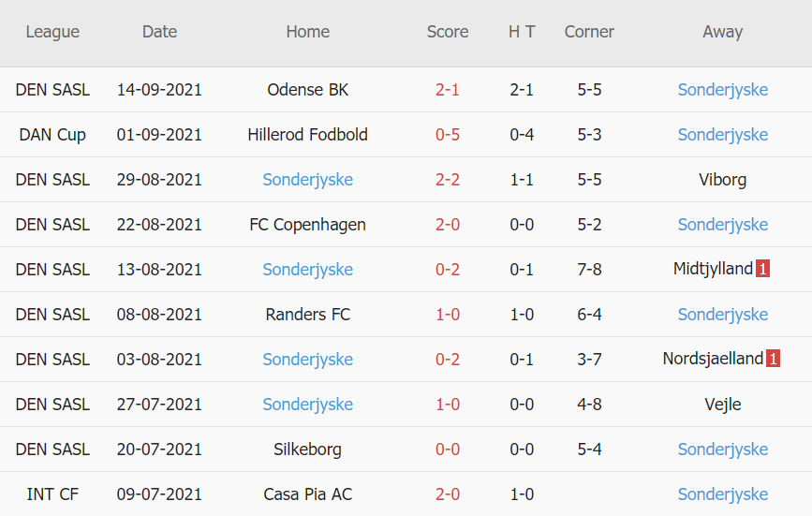Open the 0-5 score for Hillerod Fodbold
Viewport: 812px width, 516px height.
pyautogui.click(x=447, y=135)
